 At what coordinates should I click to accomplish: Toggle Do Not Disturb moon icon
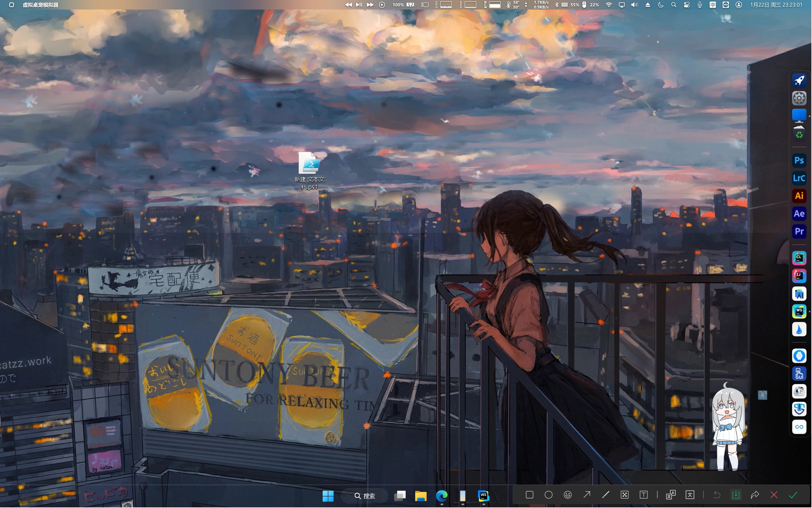[x=660, y=5]
